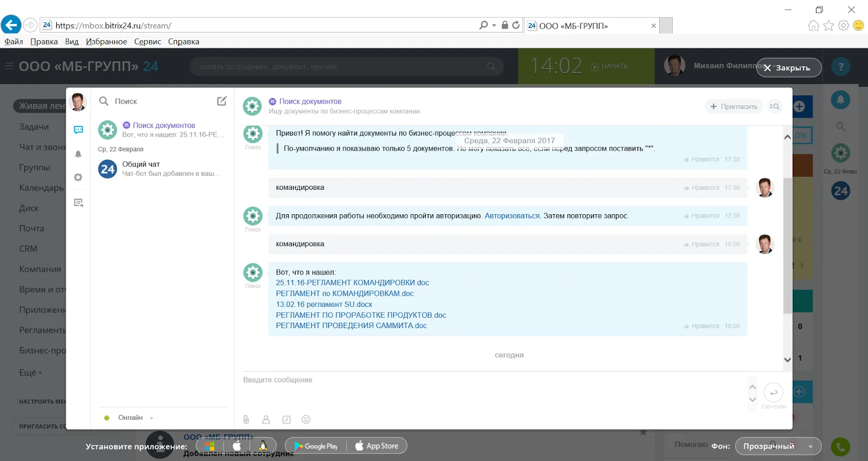This screenshot has width=868, height=461.
Task: Click the help question mark icon
Action: pos(841,67)
